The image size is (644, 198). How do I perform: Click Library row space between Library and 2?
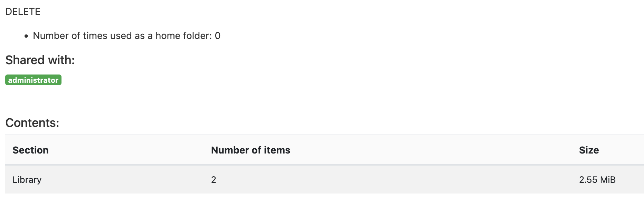point(124,180)
